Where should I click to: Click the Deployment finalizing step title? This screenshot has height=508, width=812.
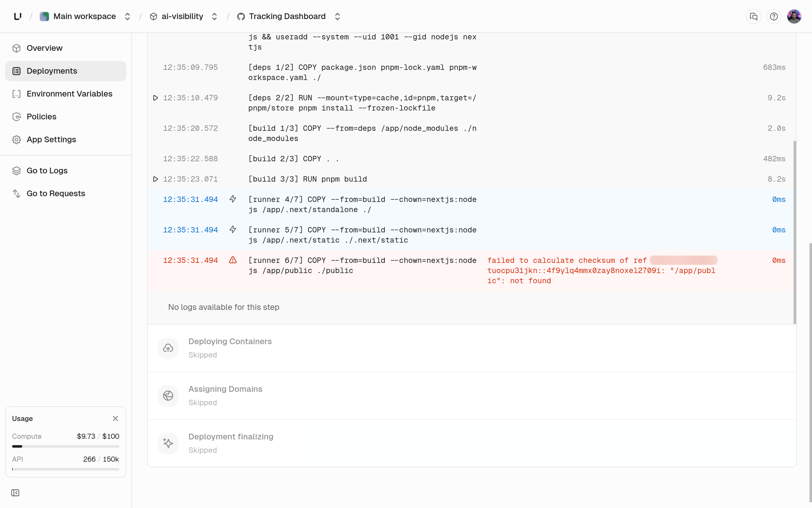(x=231, y=437)
